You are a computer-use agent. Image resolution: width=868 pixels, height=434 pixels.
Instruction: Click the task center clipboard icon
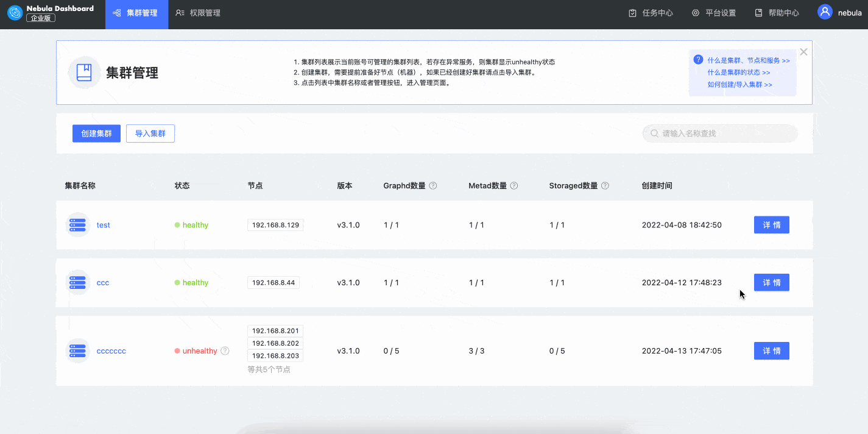pos(632,13)
